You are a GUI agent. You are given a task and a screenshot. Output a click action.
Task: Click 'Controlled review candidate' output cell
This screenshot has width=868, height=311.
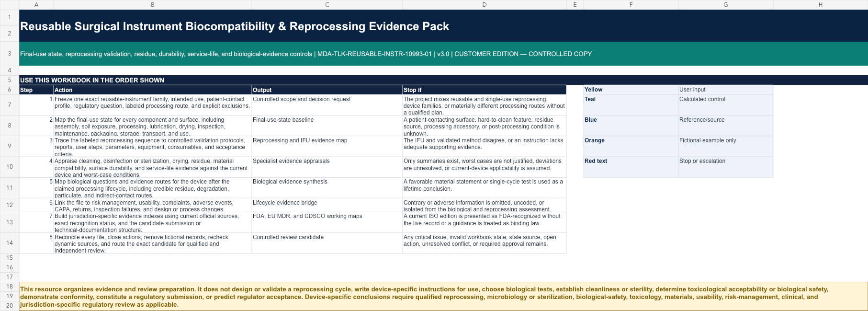[x=327, y=243]
